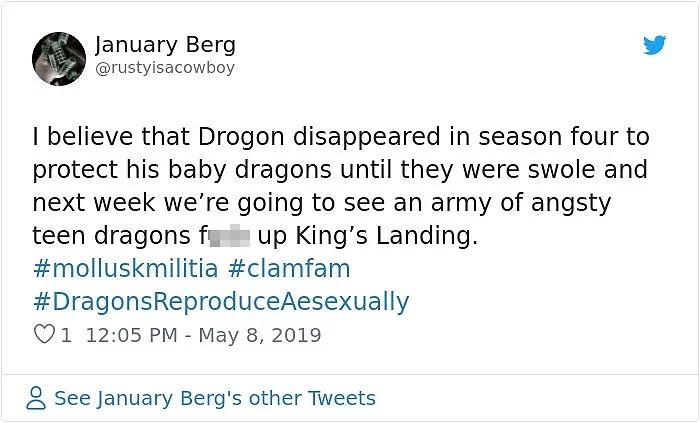Like the tweet with the heart icon

pos(44,335)
